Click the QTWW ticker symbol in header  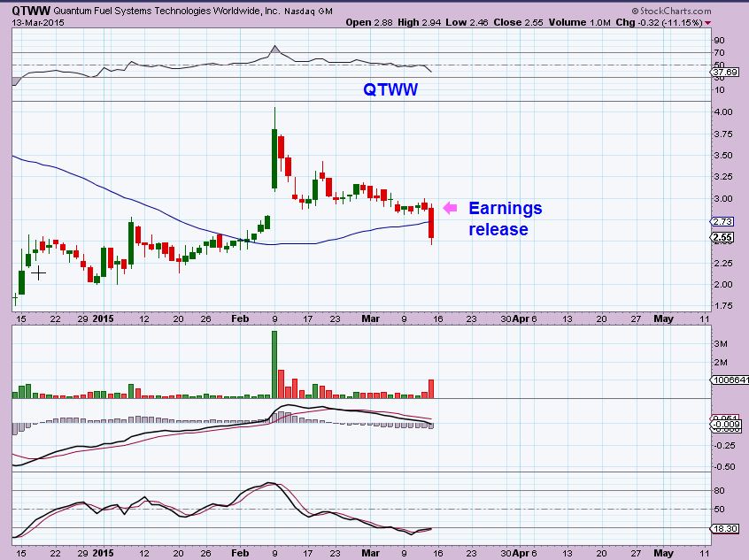(31, 11)
